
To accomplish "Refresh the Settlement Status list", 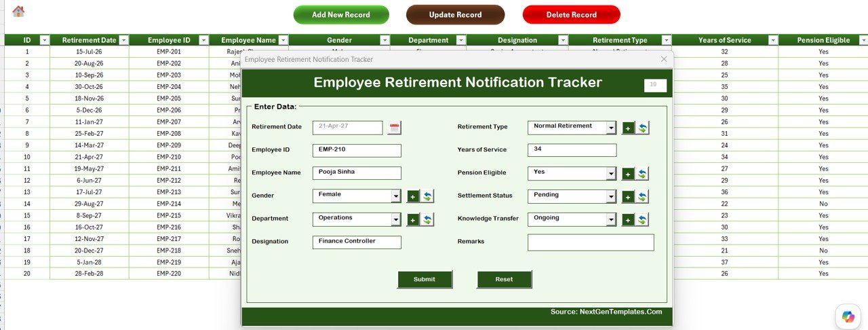I will tap(642, 197).
